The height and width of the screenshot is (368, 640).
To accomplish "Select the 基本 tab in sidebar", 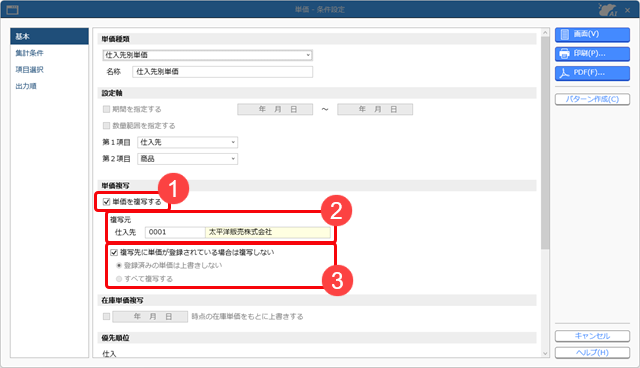I will (49, 36).
